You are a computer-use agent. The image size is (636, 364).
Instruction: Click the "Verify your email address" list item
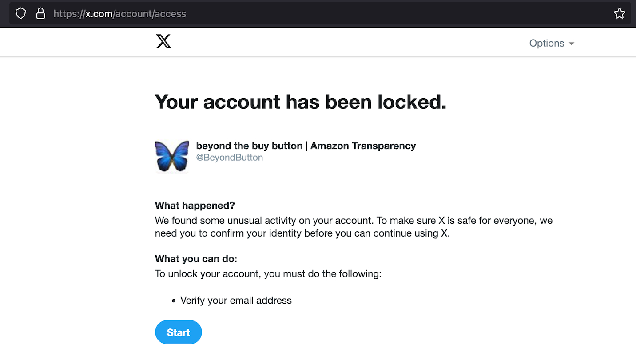point(236,301)
